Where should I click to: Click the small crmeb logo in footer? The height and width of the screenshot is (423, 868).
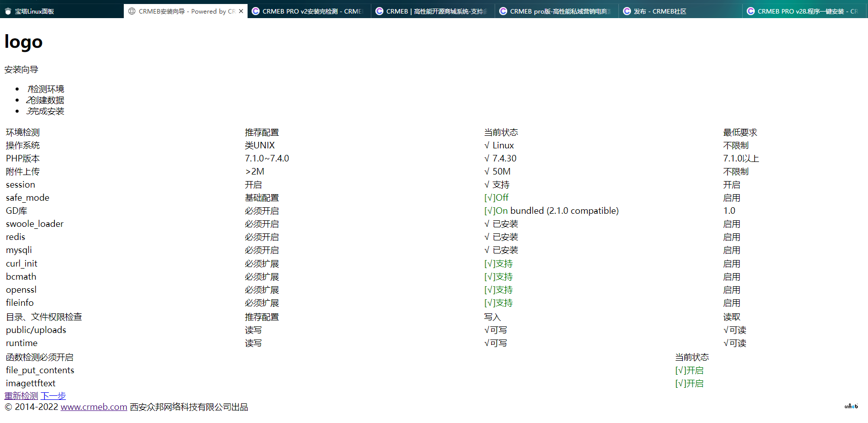coord(851,406)
